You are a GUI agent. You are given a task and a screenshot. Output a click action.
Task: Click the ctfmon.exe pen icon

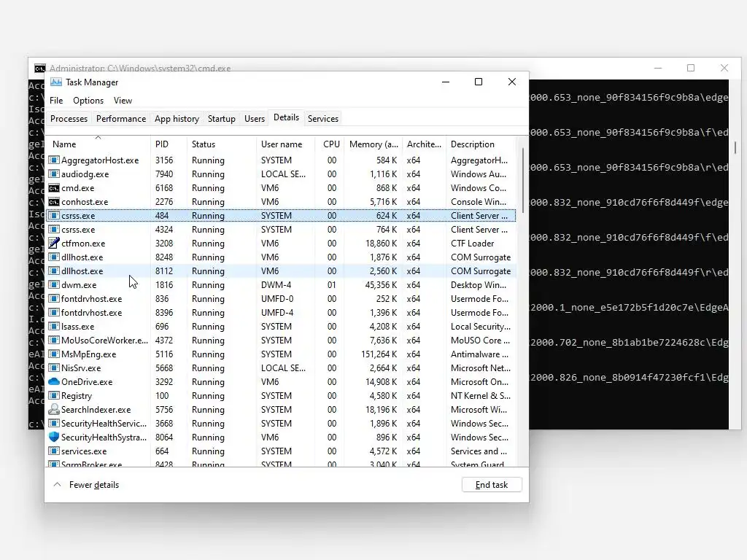coord(54,243)
